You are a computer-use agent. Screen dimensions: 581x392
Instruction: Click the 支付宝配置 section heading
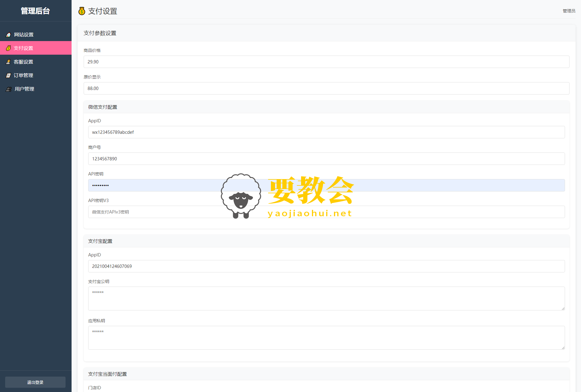point(100,241)
